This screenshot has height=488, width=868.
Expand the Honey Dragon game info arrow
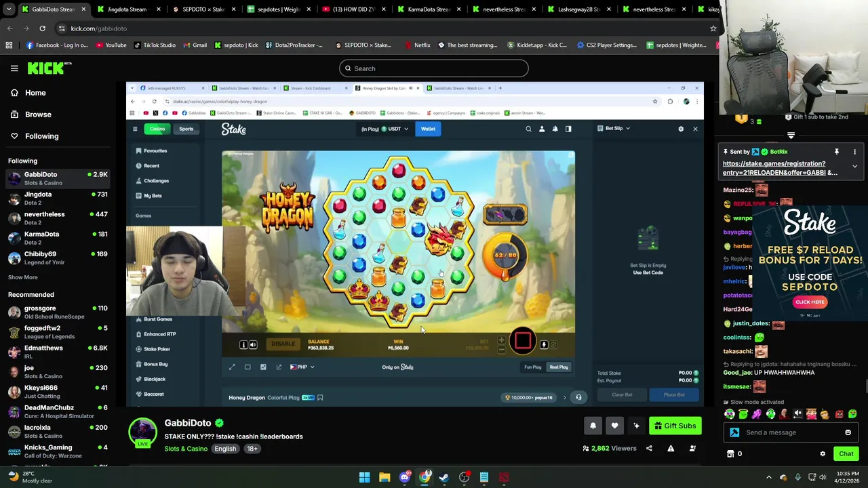click(x=564, y=398)
